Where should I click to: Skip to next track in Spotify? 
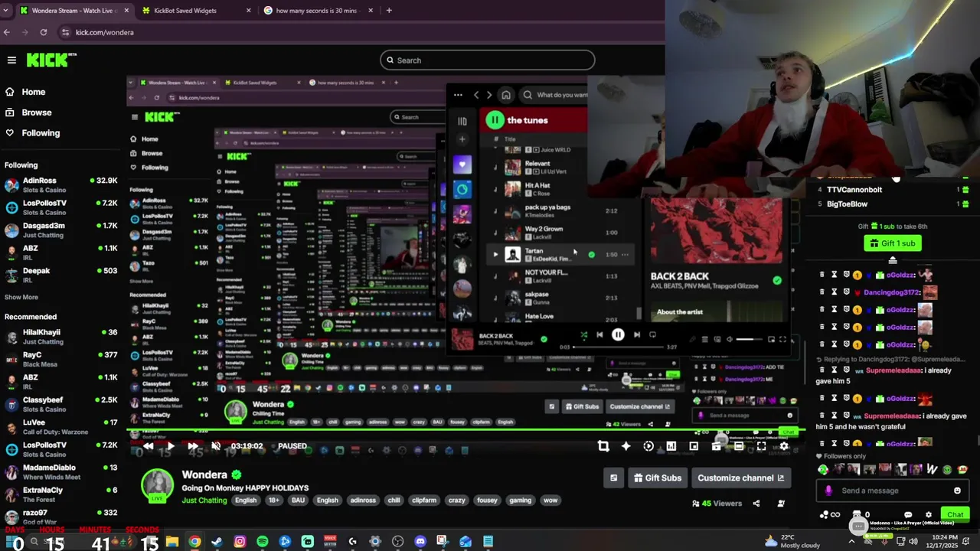(636, 335)
